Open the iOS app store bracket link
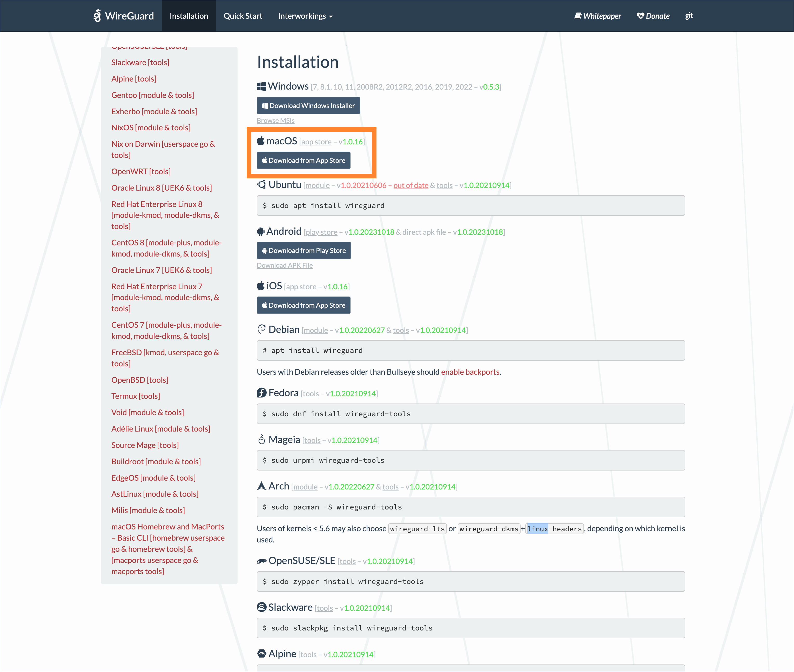Viewport: 794px width, 672px height. (301, 286)
